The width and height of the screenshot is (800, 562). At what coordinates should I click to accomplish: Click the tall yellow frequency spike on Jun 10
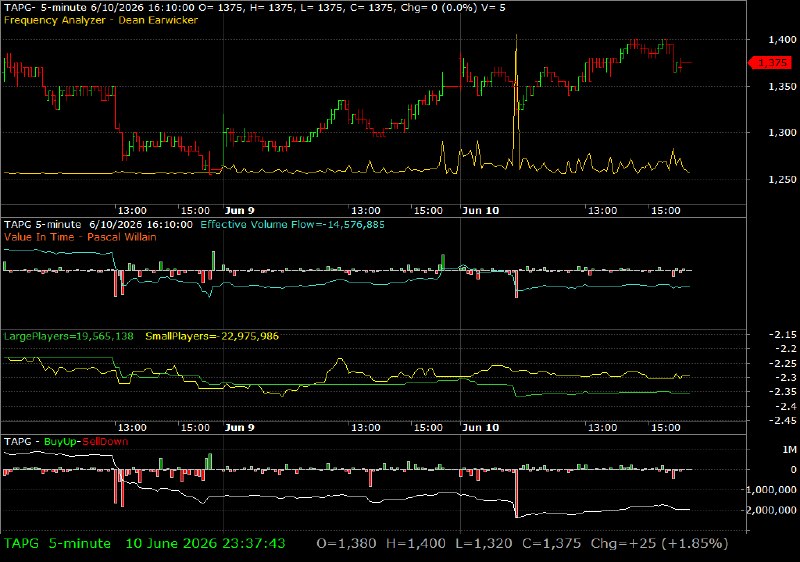tap(516, 102)
